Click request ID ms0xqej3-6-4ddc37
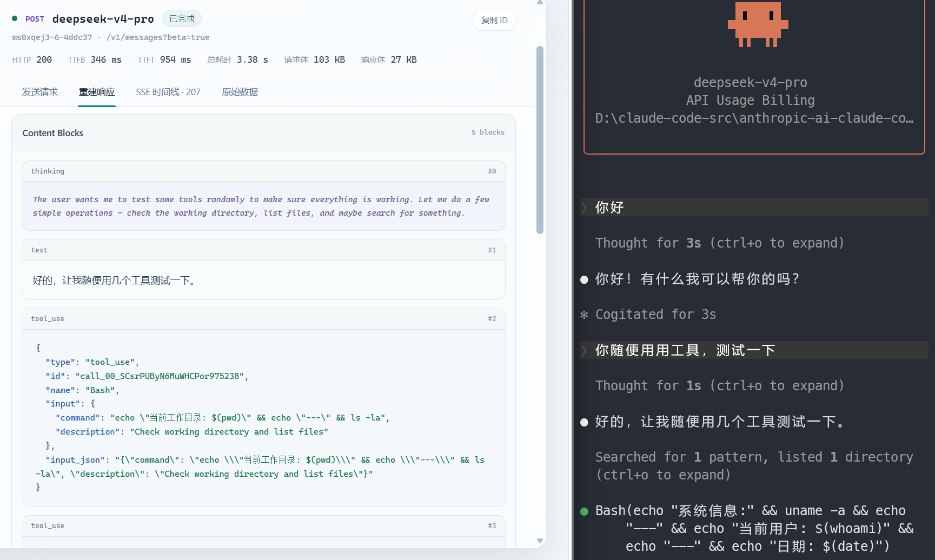Viewport: 935px width, 560px height. coord(52,37)
